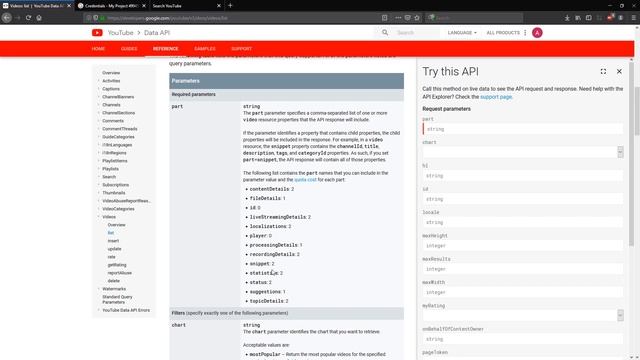Select the REFERENCE tab
This screenshot has width=640, height=360.
[x=165, y=49]
